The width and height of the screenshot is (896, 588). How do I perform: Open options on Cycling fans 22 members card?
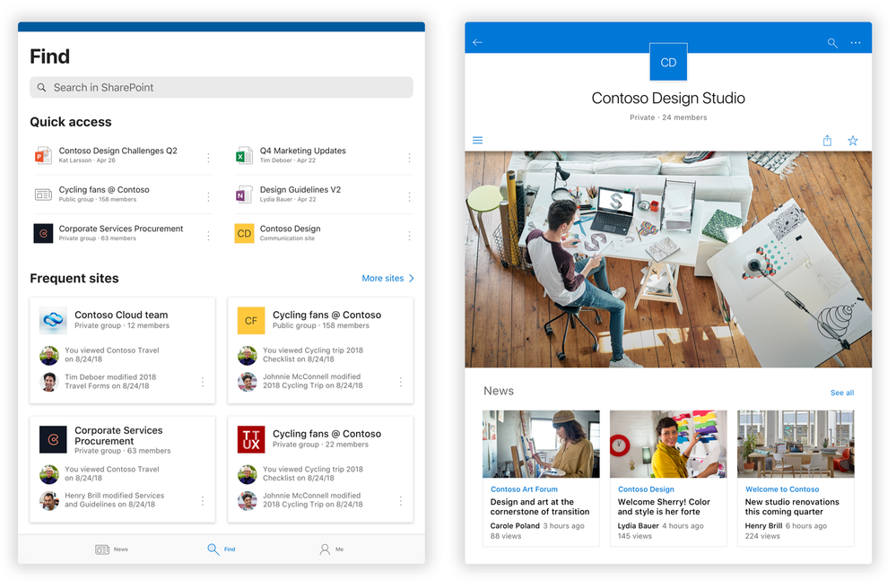pyautogui.click(x=401, y=501)
